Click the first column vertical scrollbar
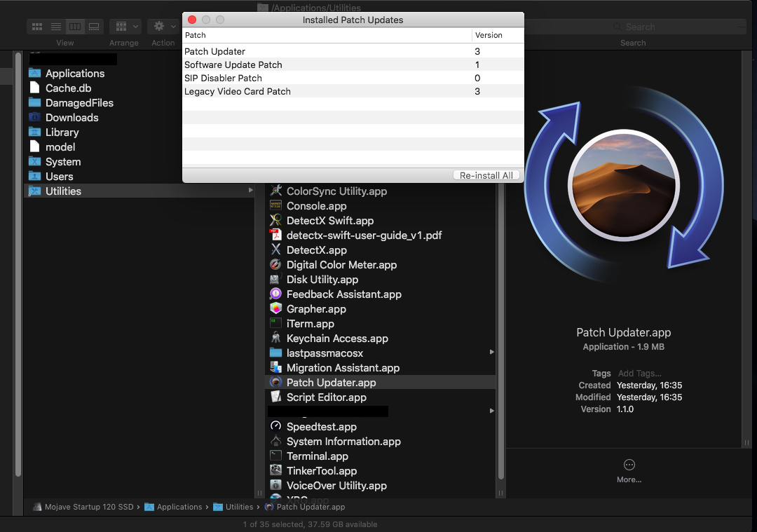This screenshot has height=532, width=757. click(x=18, y=264)
